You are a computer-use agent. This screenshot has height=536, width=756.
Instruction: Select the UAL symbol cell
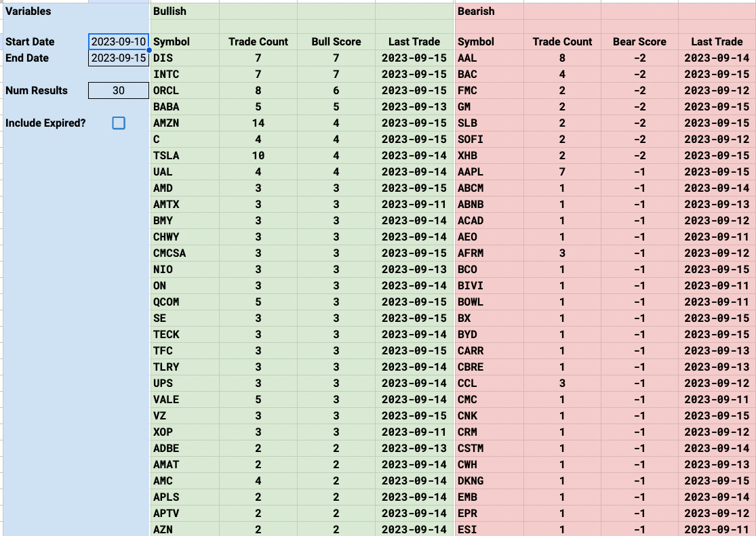click(x=184, y=171)
